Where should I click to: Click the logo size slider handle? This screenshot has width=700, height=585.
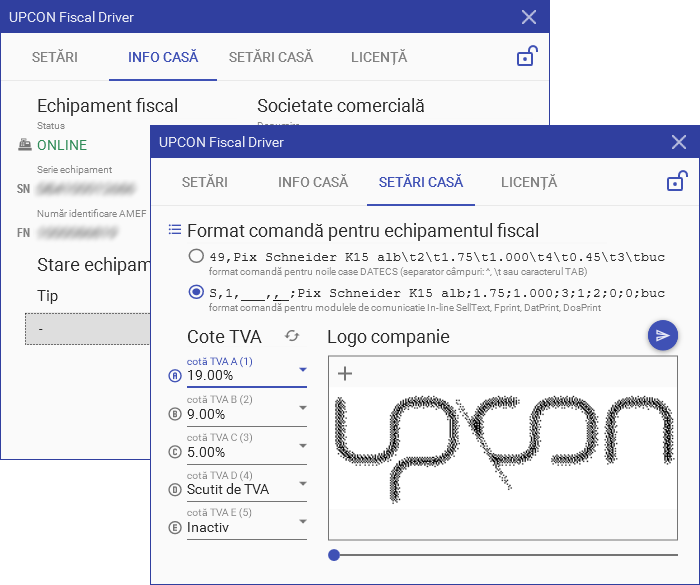coord(334,555)
